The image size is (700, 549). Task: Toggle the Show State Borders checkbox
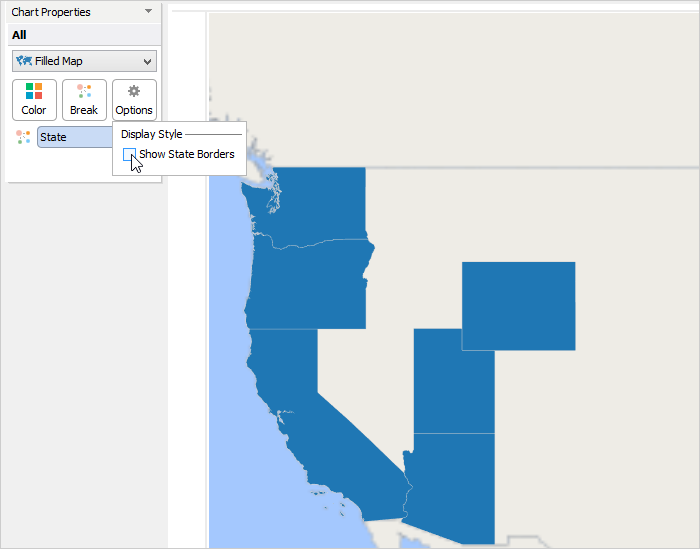click(129, 154)
